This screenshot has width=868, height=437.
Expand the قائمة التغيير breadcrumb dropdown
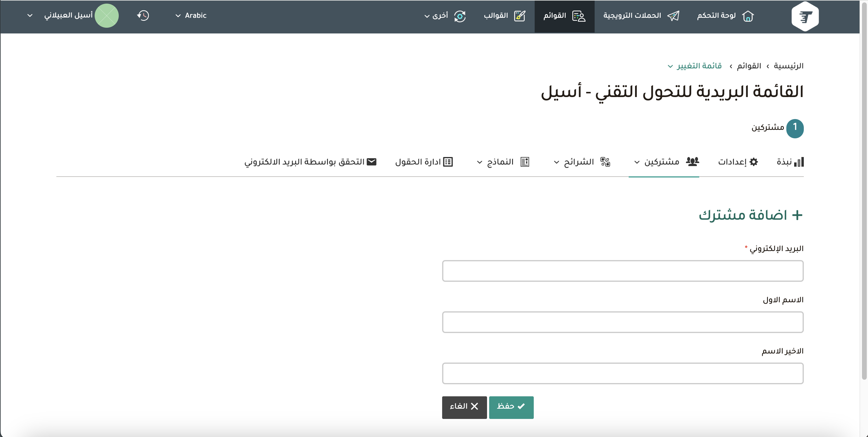coord(694,66)
